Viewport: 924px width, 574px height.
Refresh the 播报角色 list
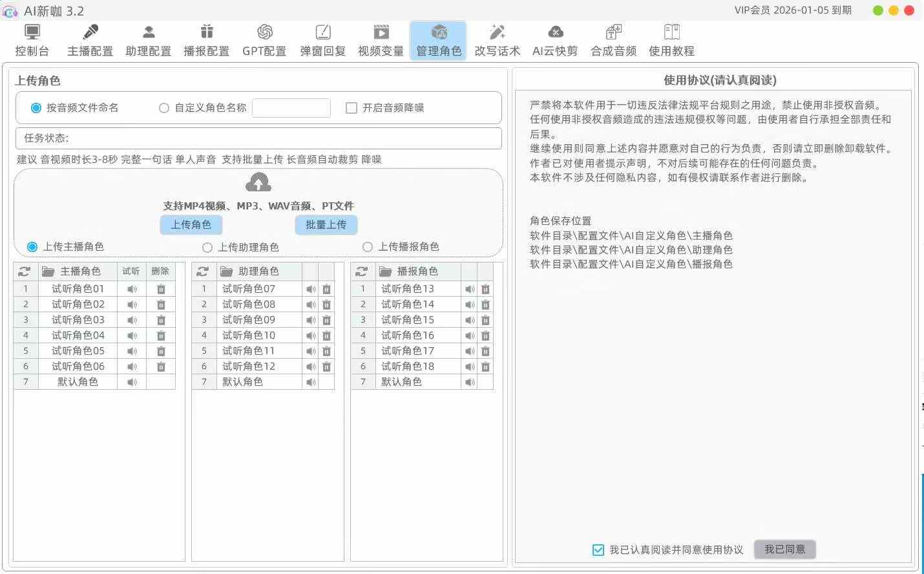[x=362, y=271]
